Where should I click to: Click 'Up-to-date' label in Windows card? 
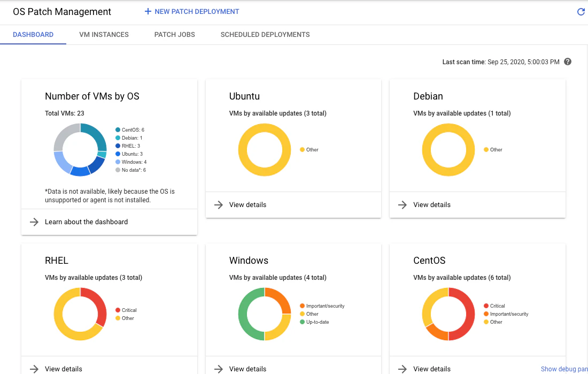coord(318,322)
